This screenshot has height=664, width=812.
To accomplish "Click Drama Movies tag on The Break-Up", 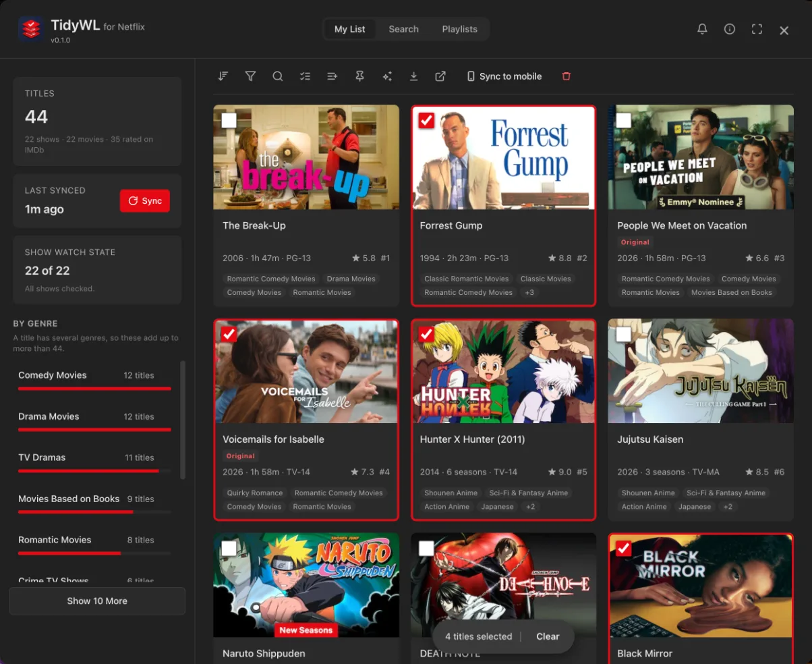I will 351,279.
